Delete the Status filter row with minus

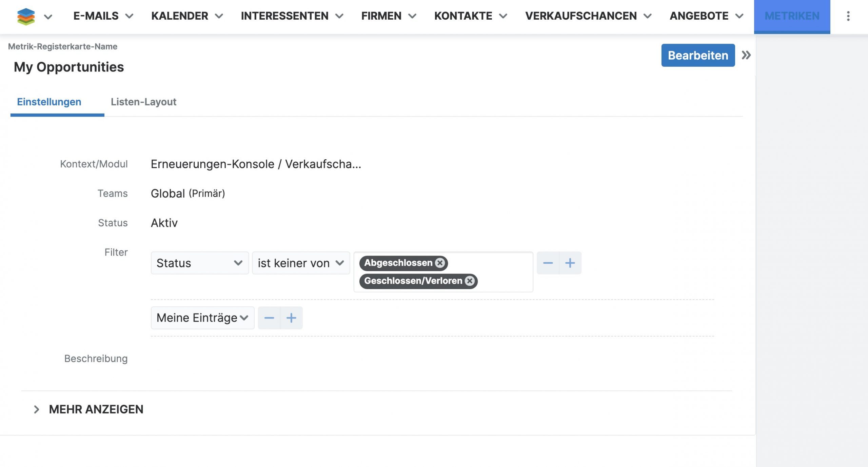(x=548, y=263)
